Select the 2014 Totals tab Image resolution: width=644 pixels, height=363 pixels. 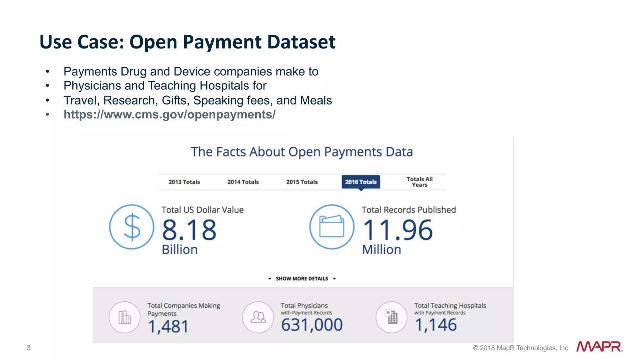point(243,182)
